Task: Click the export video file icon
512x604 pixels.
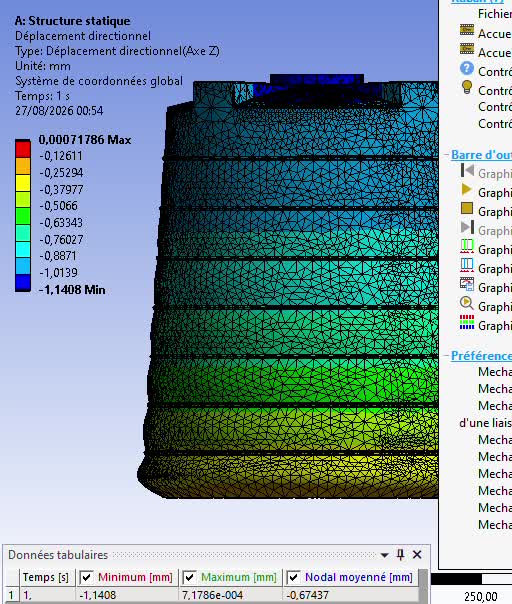Action: click(467, 284)
